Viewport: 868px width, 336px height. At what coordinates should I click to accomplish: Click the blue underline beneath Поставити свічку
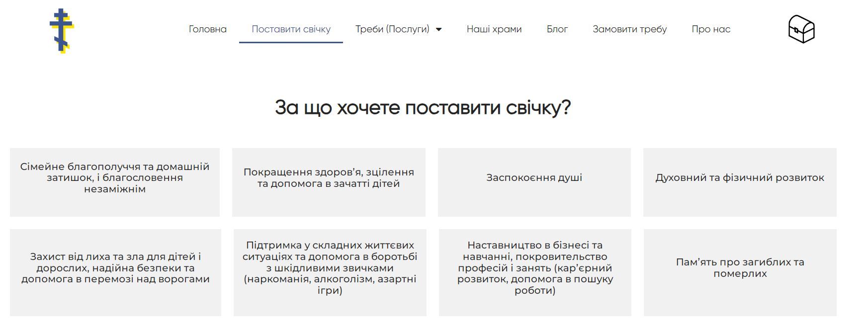(x=291, y=42)
